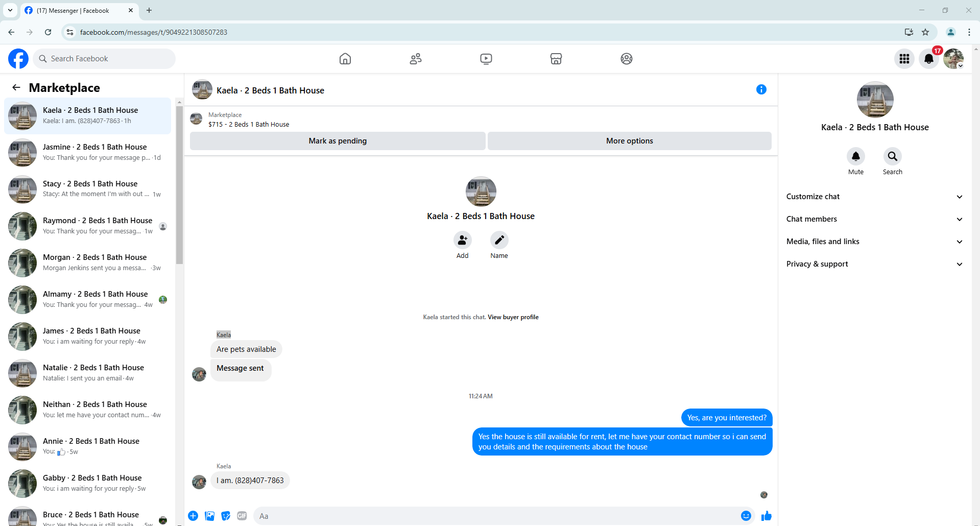980x526 pixels.
Task: Open Almamy conversation in the list
Action: [x=88, y=300]
